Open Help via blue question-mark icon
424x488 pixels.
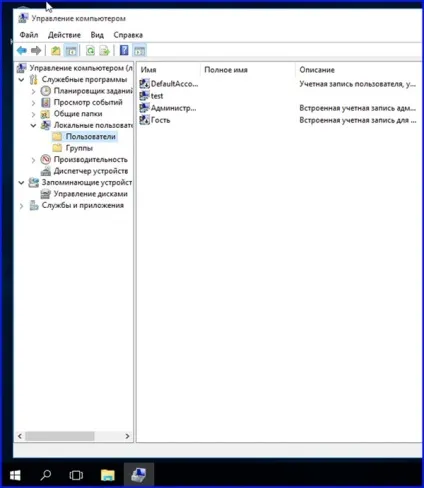(x=124, y=51)
